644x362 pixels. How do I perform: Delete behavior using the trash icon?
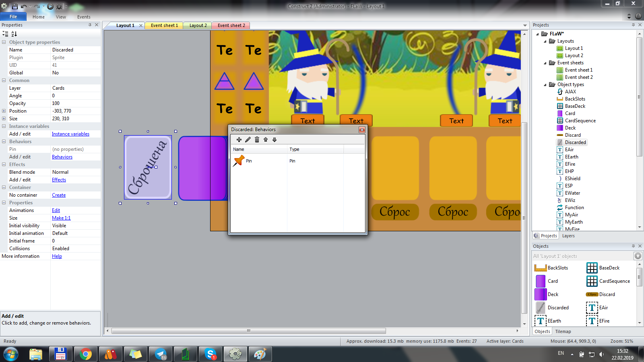257,140
